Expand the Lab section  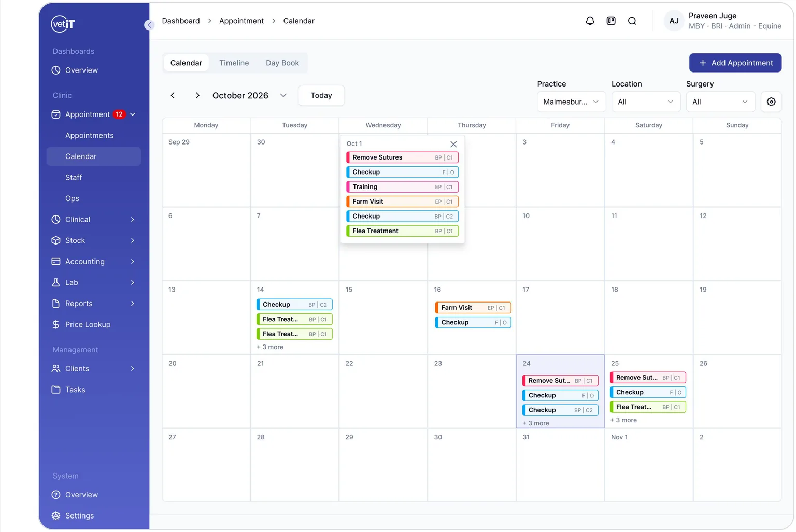(x=94, y=283)
